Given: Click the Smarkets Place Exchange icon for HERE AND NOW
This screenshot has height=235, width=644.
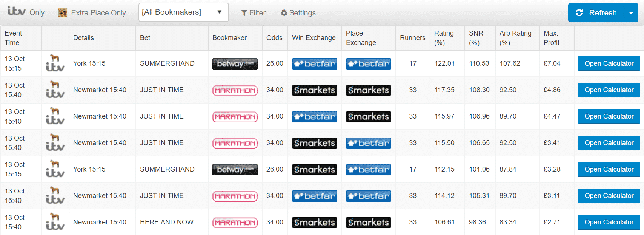Looking at the screenshot, I should tap(368, 222).
